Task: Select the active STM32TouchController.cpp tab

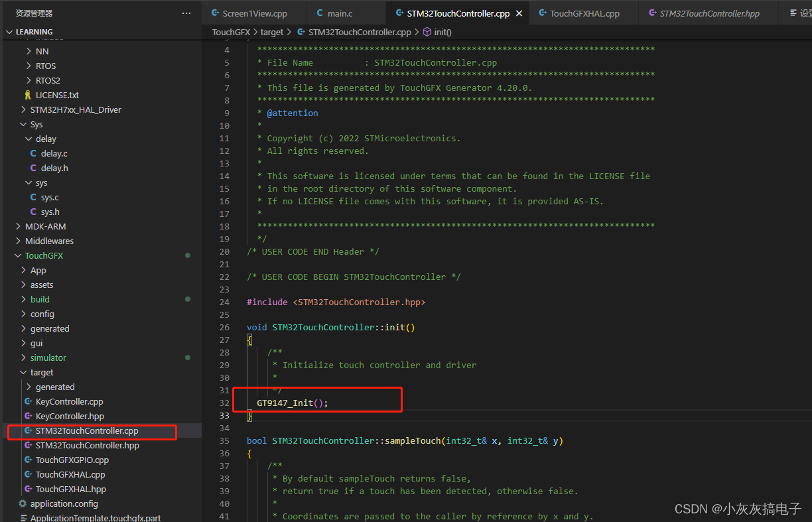Action: pyautogui.click(x=458, y=13)
